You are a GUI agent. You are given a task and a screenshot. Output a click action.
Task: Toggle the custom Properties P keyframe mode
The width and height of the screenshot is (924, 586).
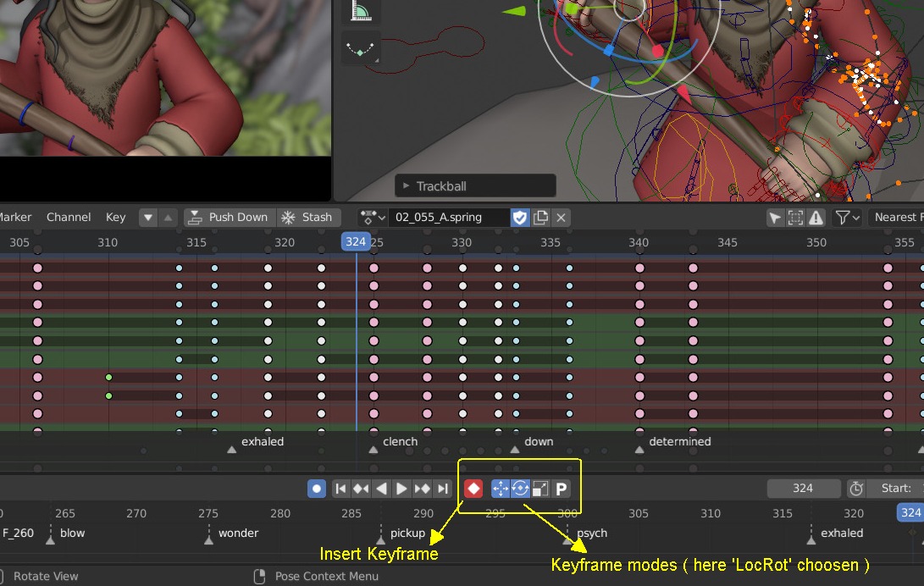click(x=561, y=489)
